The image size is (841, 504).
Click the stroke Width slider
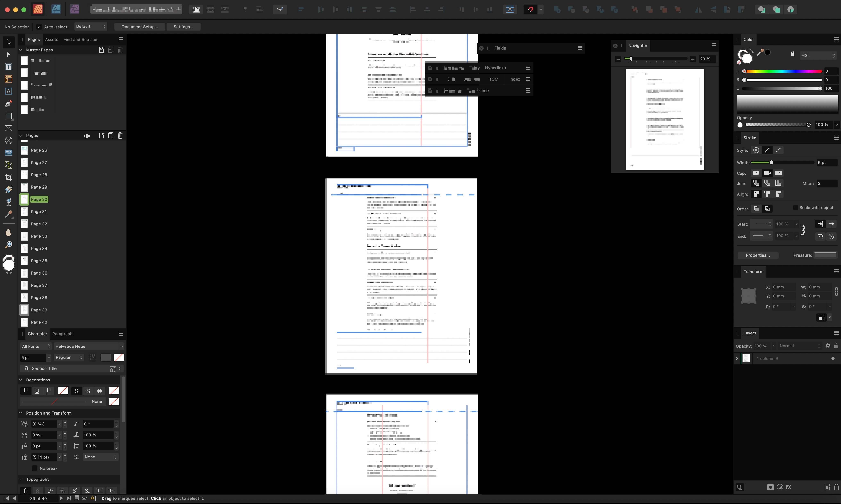(782, 163)
